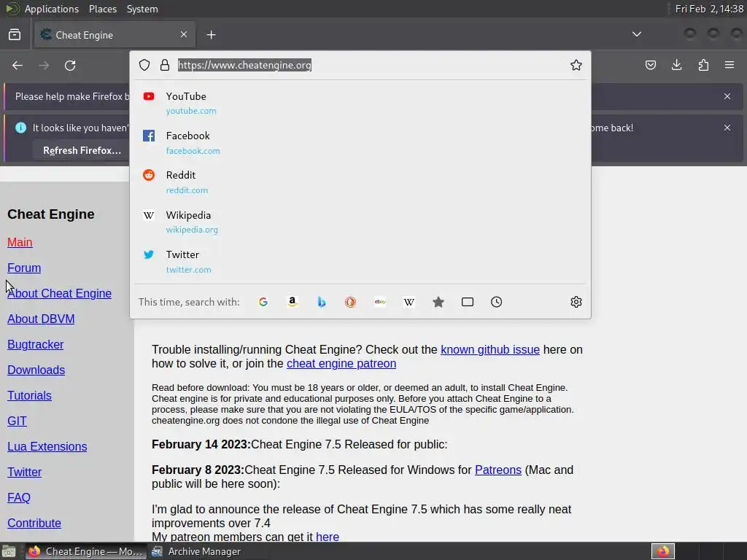The width and height of the screenshot is (747, 560).
Task: Open the About DBVM link
Action: pyautogui.click(x=41, y=319)
